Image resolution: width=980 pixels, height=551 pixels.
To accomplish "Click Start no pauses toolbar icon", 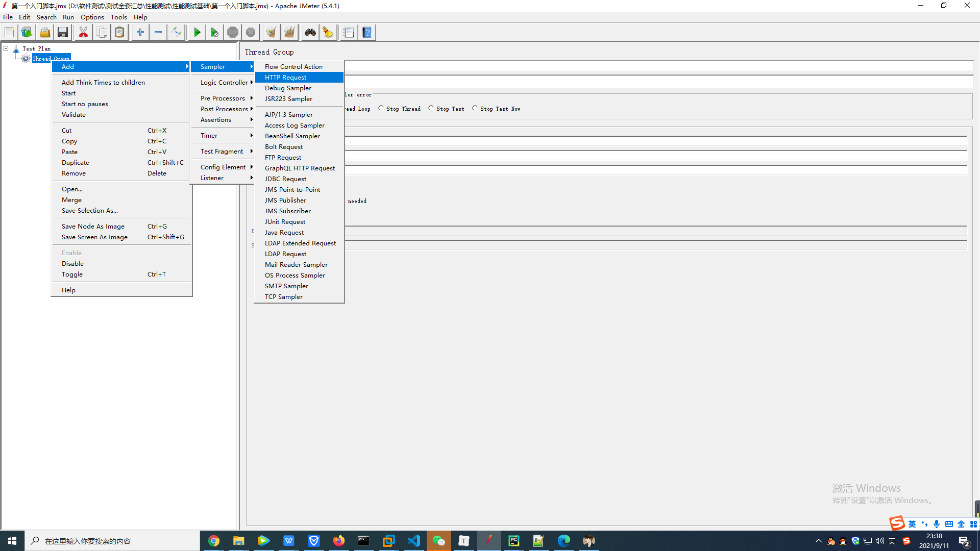I will [214, 33].
